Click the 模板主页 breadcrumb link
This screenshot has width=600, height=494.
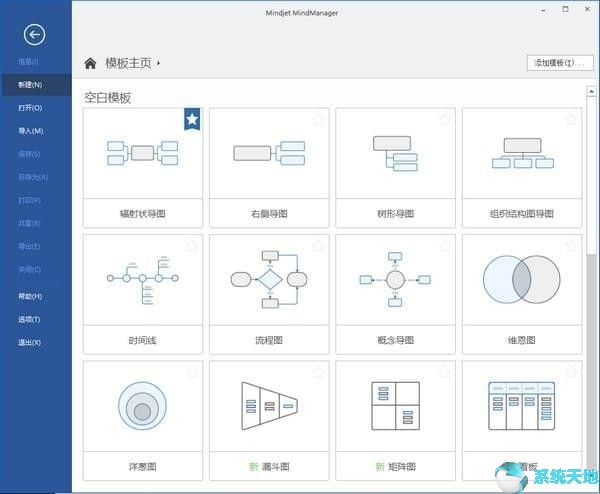tap(128, 63)
